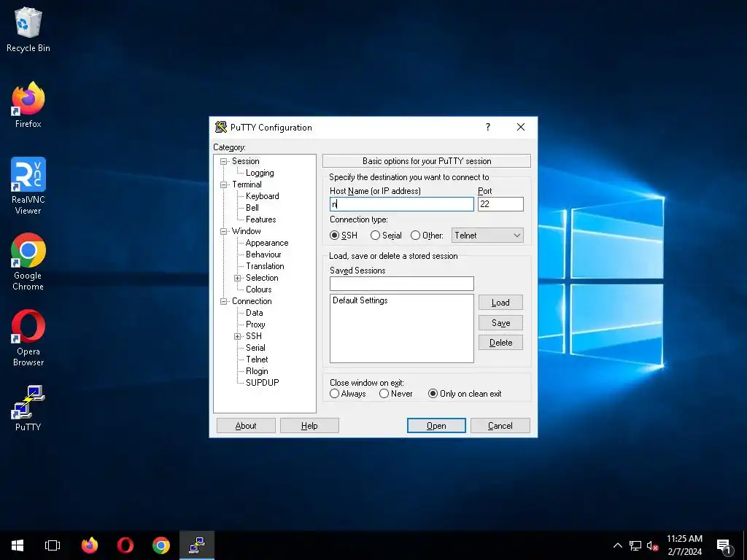Select the Opera Browser desktop shortcut

[28, 338]
